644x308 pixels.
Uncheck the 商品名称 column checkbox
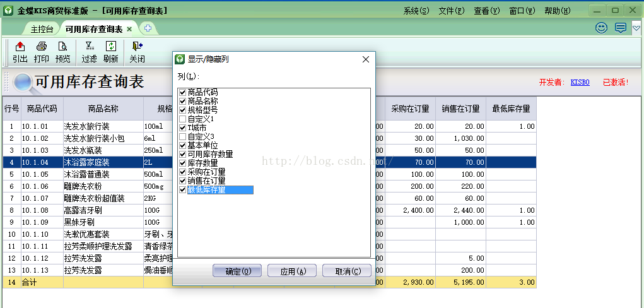pos(183,101)
